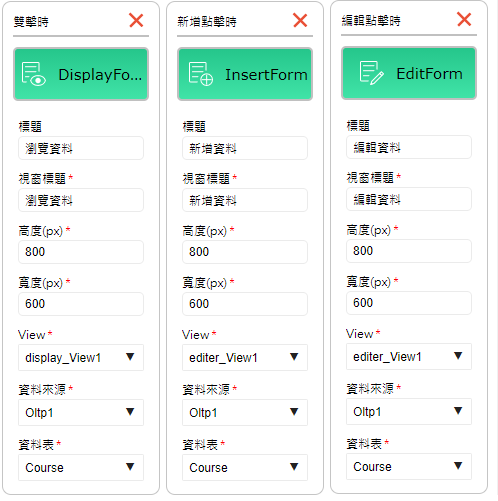
Task: Click the DisplayForm eye-document icon
Action: (x=34, y=74)
